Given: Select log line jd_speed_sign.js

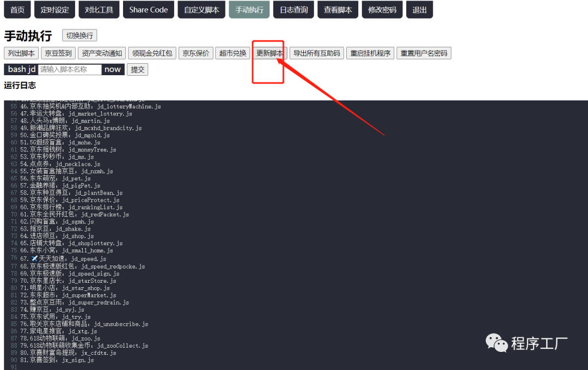Looking at the screenshot, I should pos(70,274).
